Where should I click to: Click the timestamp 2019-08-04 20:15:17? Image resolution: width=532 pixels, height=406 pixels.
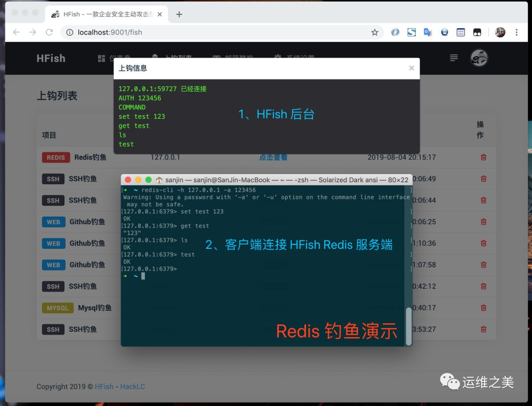(x=402, y=157)
